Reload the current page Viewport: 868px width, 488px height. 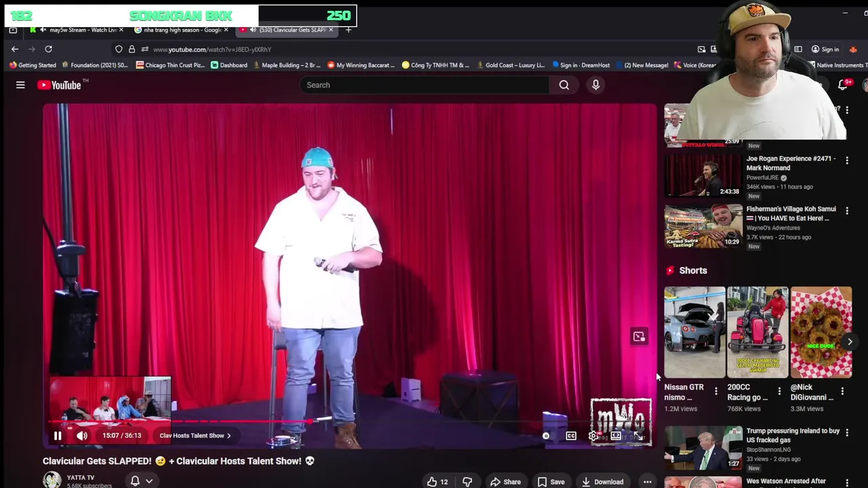[48, 49]
